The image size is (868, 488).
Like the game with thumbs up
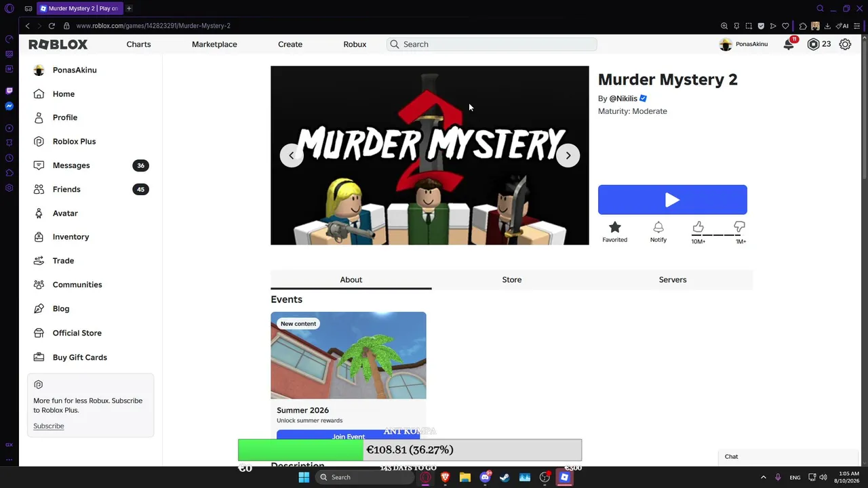pos(698,226)
